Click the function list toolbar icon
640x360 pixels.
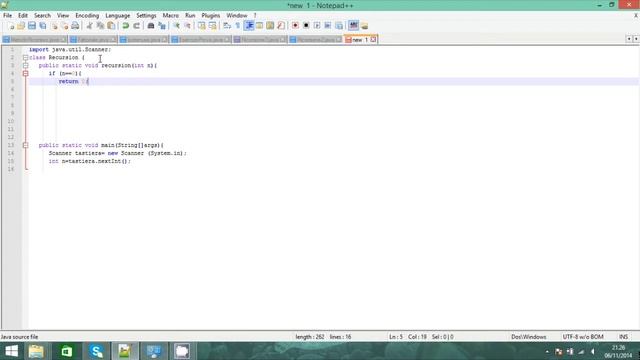tap(281, 26)
